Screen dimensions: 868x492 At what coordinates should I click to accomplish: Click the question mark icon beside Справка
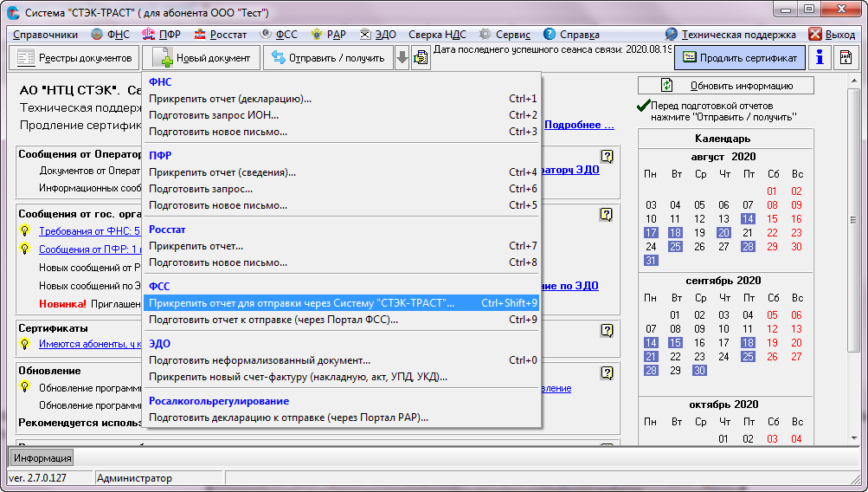point(550,35)
